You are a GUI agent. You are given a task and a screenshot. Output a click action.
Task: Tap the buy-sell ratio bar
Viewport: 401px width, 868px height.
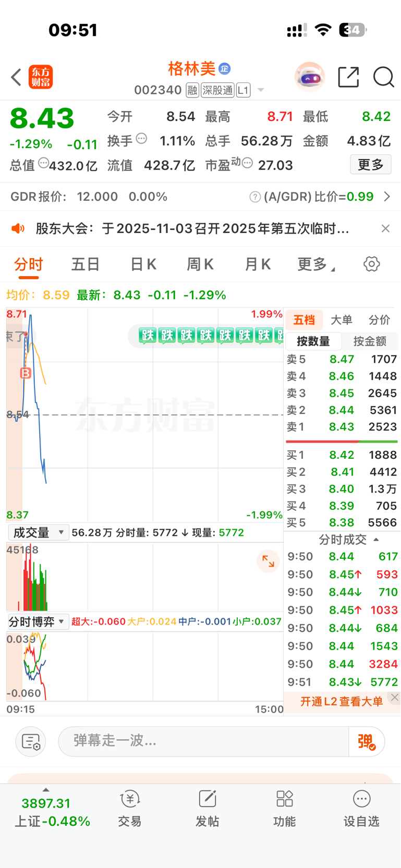(342, 442)
